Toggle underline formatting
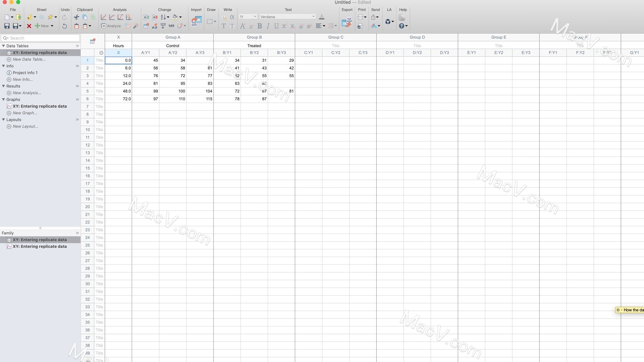The height and width of the screenshot is (362, 644). tap(276, 26)
